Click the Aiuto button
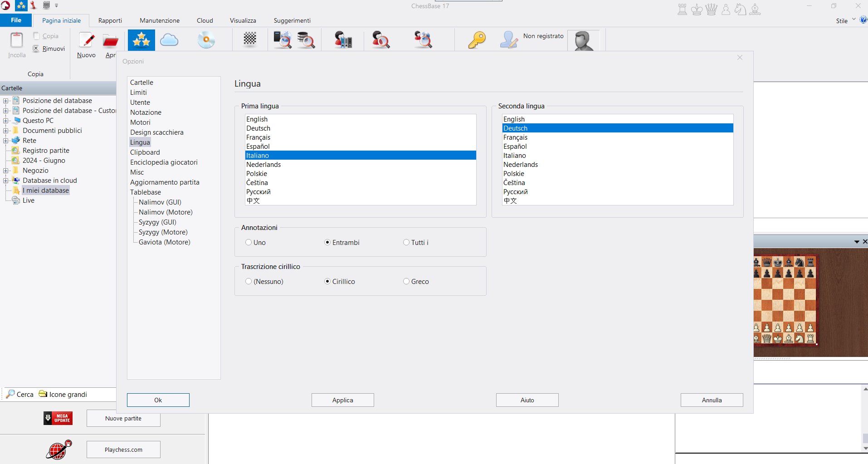The width and height of the screenshot is (868, 464). (527, 400)
